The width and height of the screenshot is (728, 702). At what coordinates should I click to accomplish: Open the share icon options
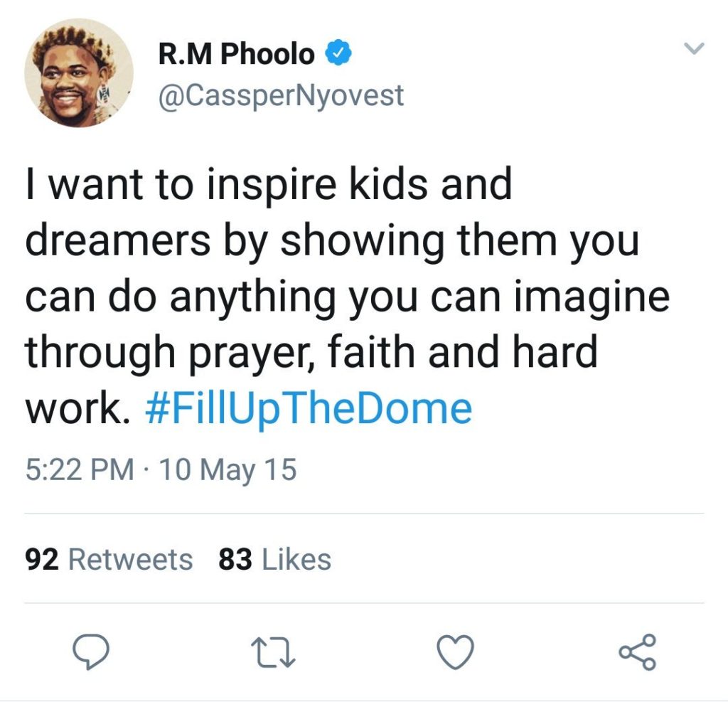[638, 652]
